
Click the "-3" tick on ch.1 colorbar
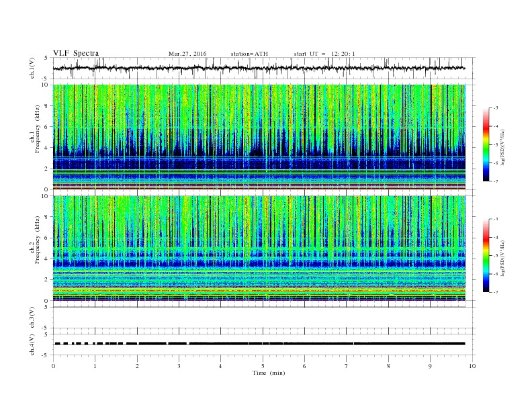[x=495, y=108]
